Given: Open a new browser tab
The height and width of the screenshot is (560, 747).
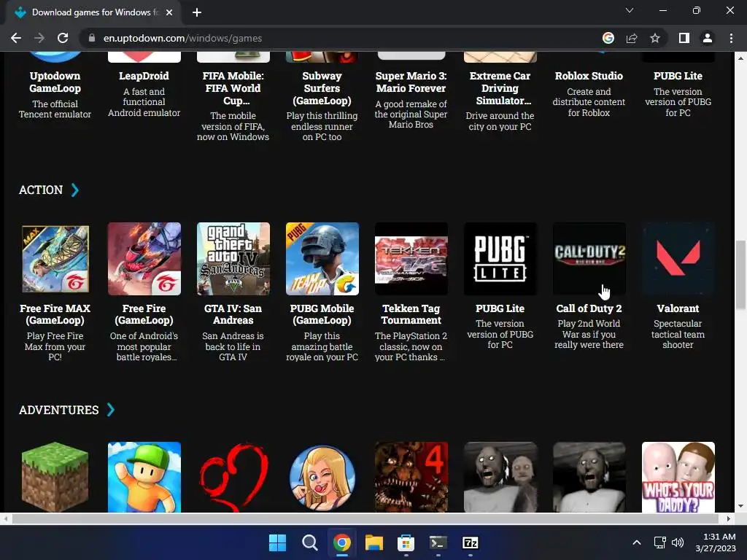Looking at the screenshot, I should (x=197, y=12).
